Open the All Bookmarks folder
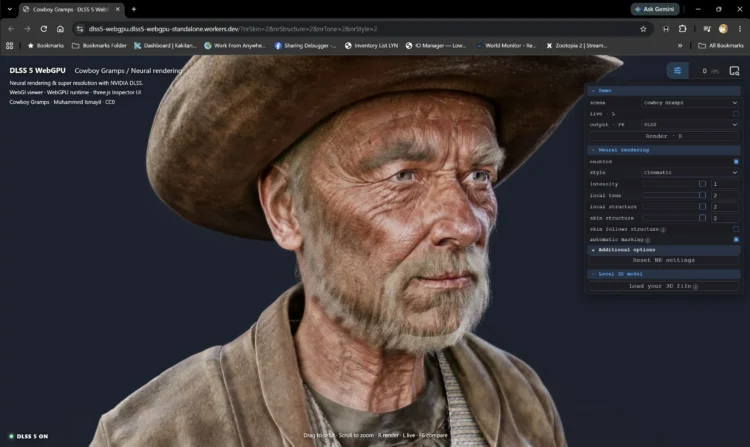The width and height of the screenshot is (750, 447). [x=721, y=45]
